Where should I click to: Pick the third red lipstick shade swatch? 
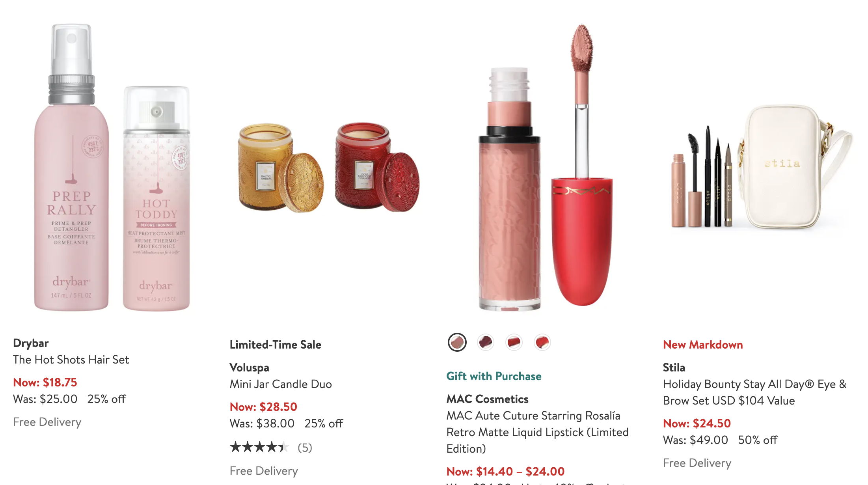coord(514,342)
